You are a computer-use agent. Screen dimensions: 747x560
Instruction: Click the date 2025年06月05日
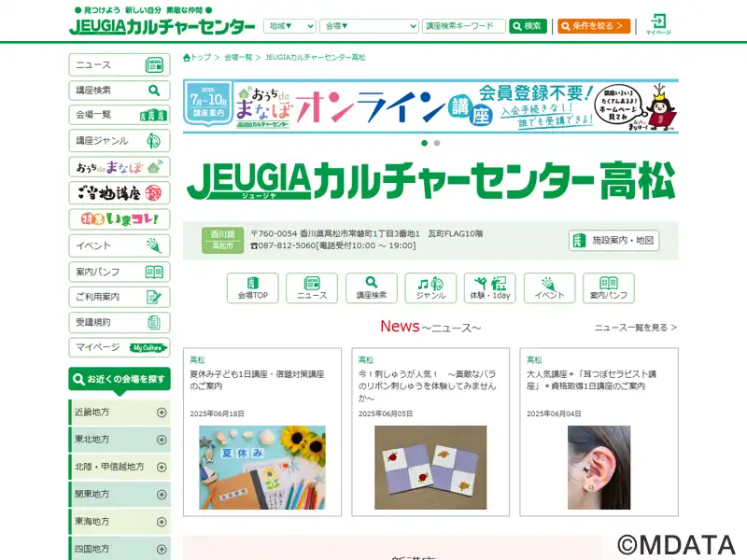pyautogui.click(x=386, y=413)
